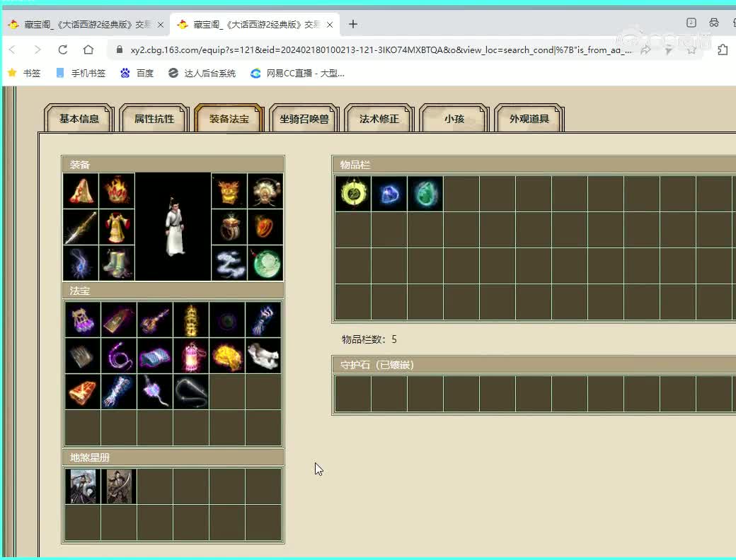The image size is (736, 560).
Task: Select the purple pendant charm treasure
Action: click(155, 392)
